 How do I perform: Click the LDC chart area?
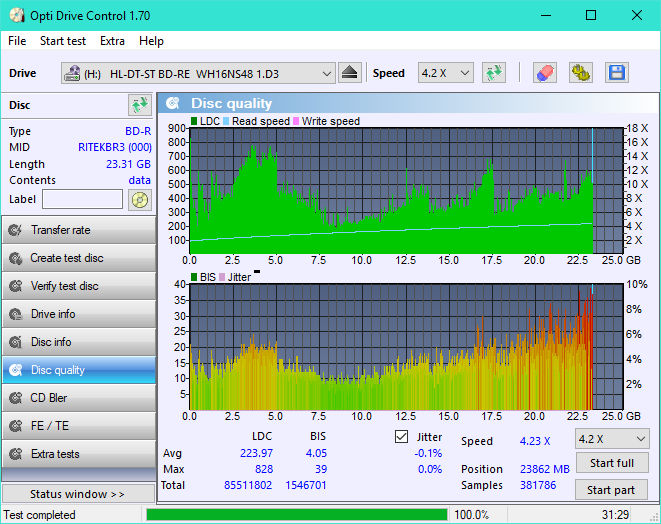click(406, 191)
